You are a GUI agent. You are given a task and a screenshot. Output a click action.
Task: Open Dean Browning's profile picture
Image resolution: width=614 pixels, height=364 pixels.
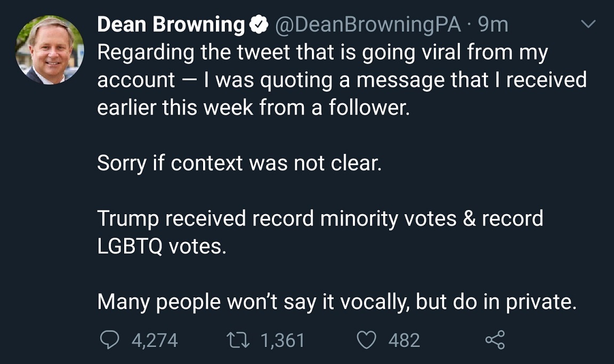point(50,50)
